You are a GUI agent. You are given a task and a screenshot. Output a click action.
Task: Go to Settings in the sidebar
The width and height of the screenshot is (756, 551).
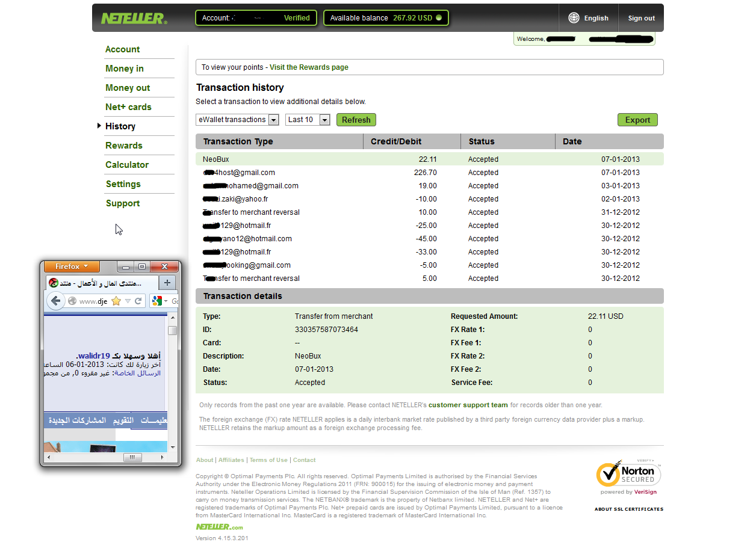click(123, 184)
